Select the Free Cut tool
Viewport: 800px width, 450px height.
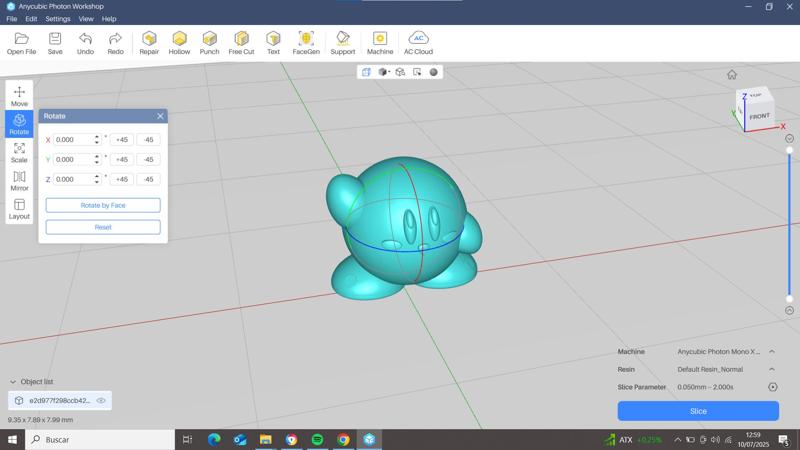point(241,43)
